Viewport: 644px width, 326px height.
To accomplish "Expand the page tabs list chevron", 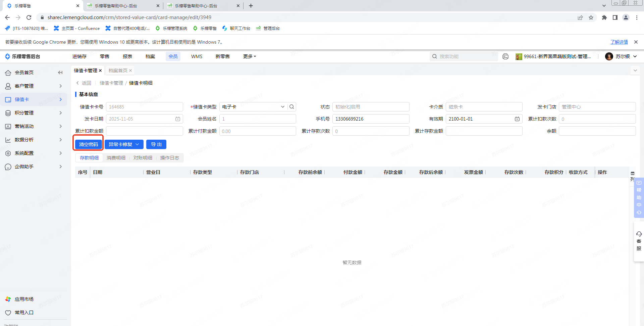I will [x=635, y=71].
